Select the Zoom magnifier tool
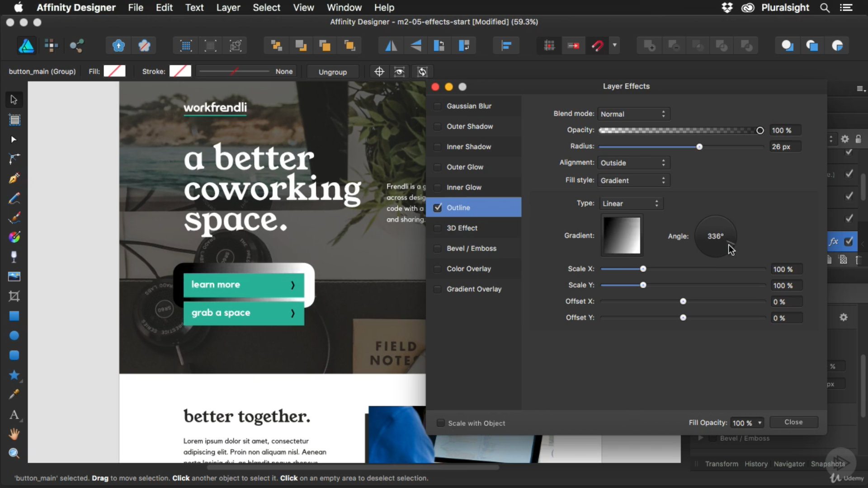Screen dimensions: 868x488 click(x=14, y=454)
